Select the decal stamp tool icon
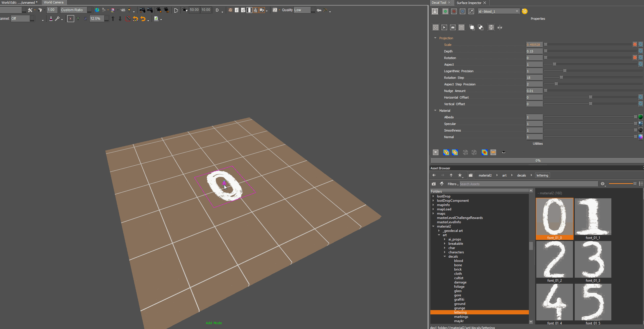This screenshot has width=644, height=329. coord(435,11)
